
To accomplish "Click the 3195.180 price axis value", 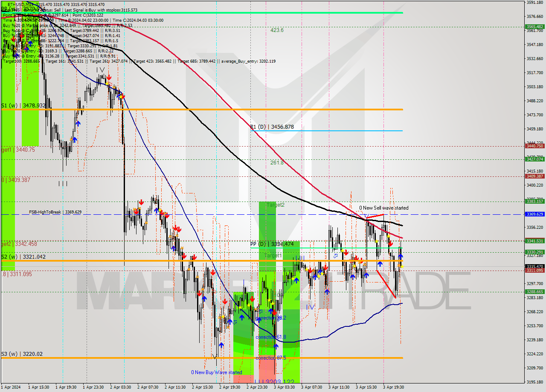I will coord(535,382).
